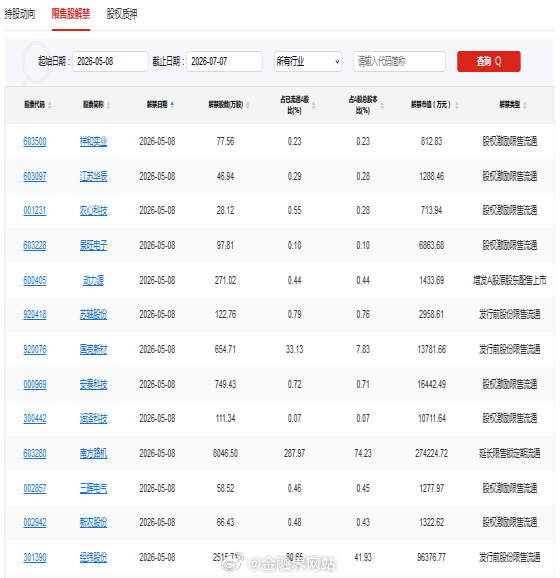Image resolution: width=560 pixels, height=578 pixels.
Task: Select the 解禁市值 value 96376.77
Action: coord(431,557)
